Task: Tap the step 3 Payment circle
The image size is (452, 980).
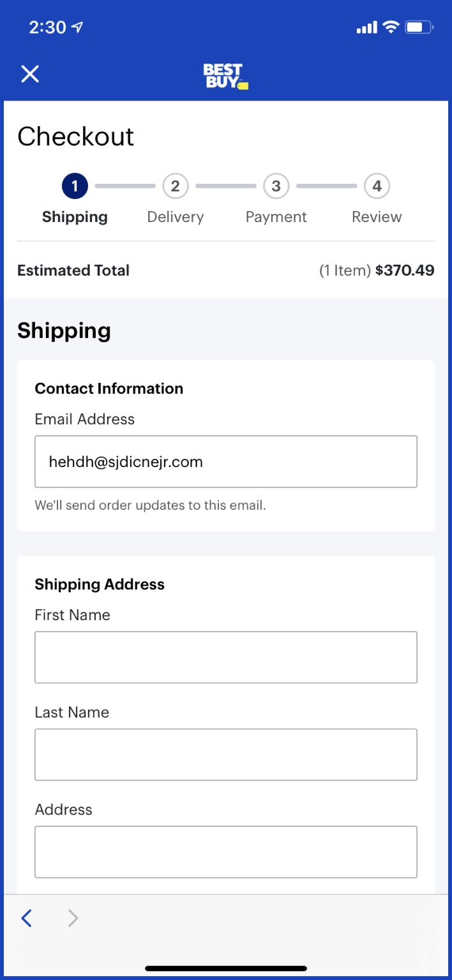Action: click(x=276, y=186)
